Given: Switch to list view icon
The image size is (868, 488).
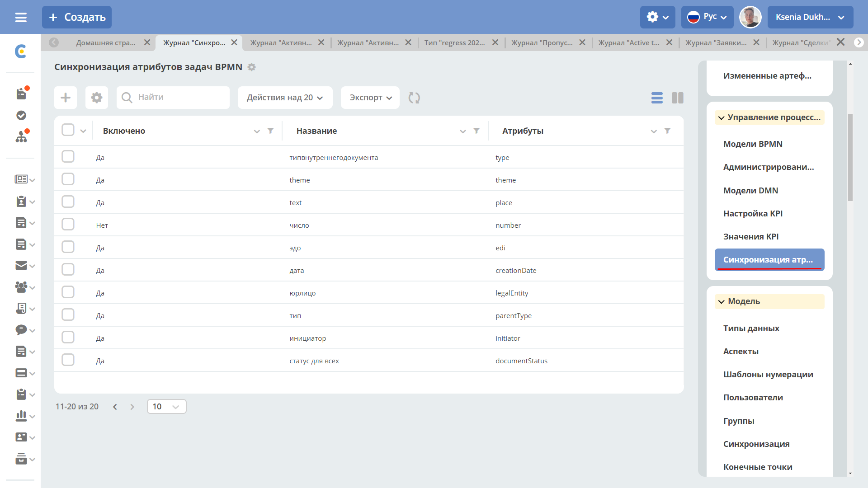Looking at the screenshot, I should (657, 98).
